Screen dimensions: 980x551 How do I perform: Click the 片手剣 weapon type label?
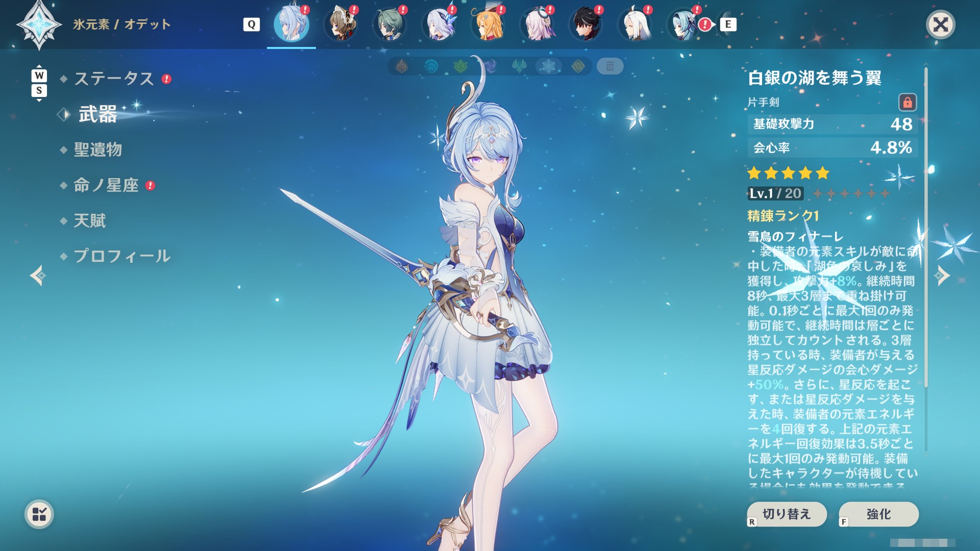[x=763, y=102]
